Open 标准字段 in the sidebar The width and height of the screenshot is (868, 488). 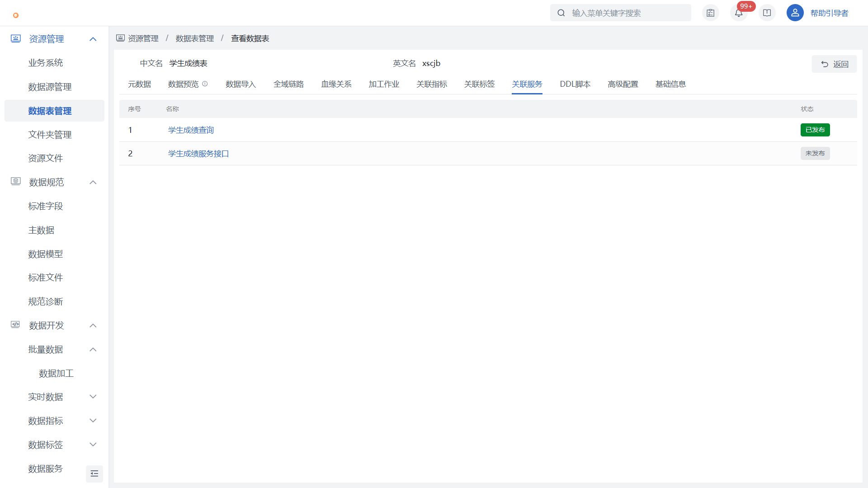(46, 206)
